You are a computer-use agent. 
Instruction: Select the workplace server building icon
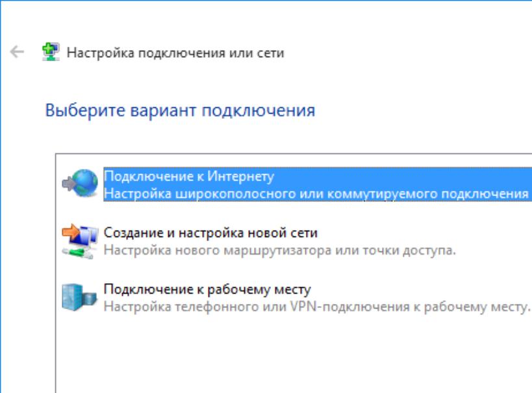click(79, 298)
